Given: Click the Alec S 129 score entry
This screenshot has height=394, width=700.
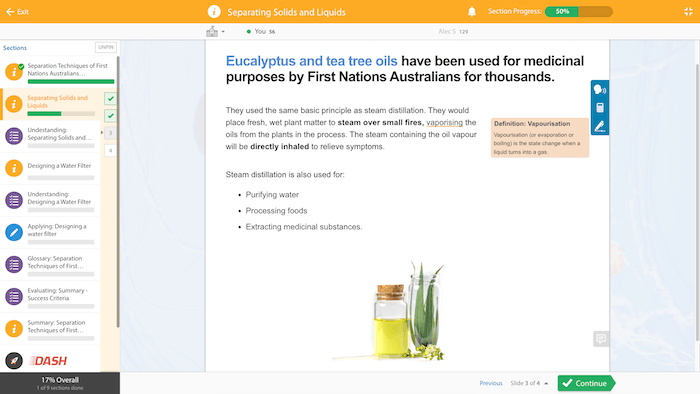Looking at the screenshot, I should [x=453, y=32].
